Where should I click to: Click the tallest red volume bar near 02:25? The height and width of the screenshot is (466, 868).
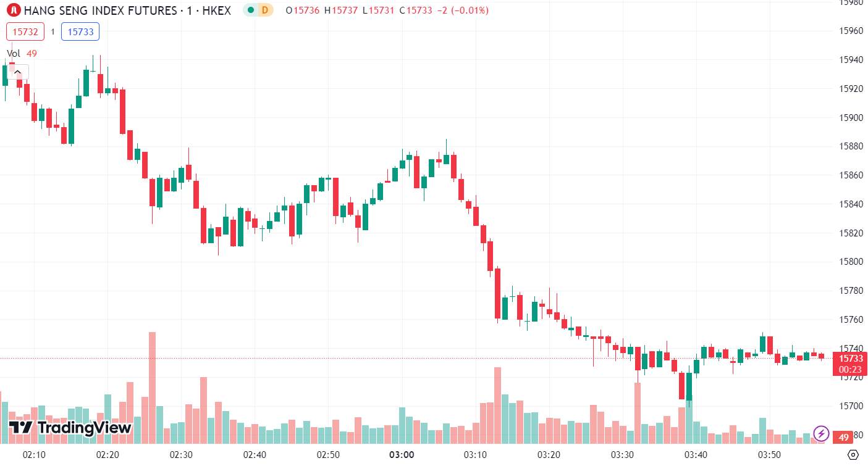click(152, 388)
